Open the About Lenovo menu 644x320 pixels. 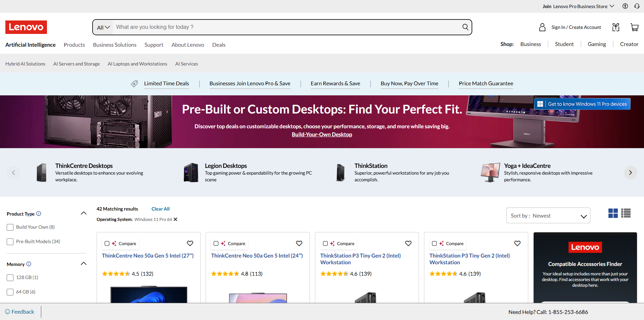click(x=188, y=45)
